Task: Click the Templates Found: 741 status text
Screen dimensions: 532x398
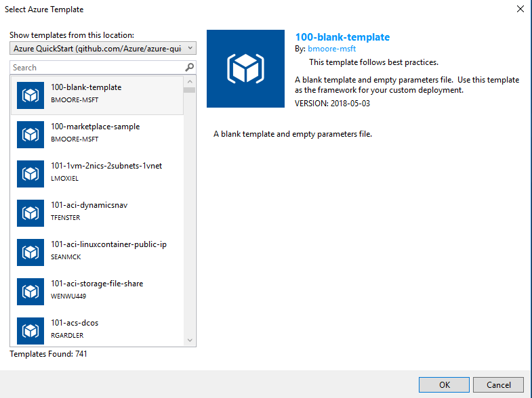Action: (48, 354)
